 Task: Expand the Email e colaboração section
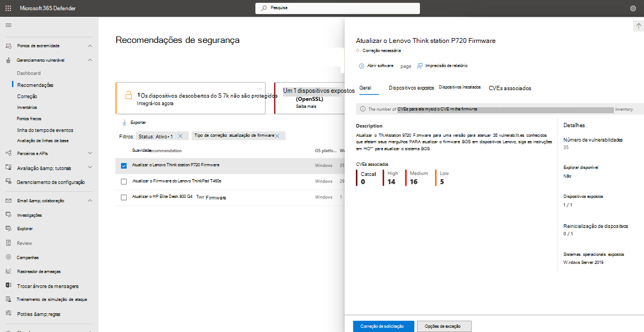90,201
